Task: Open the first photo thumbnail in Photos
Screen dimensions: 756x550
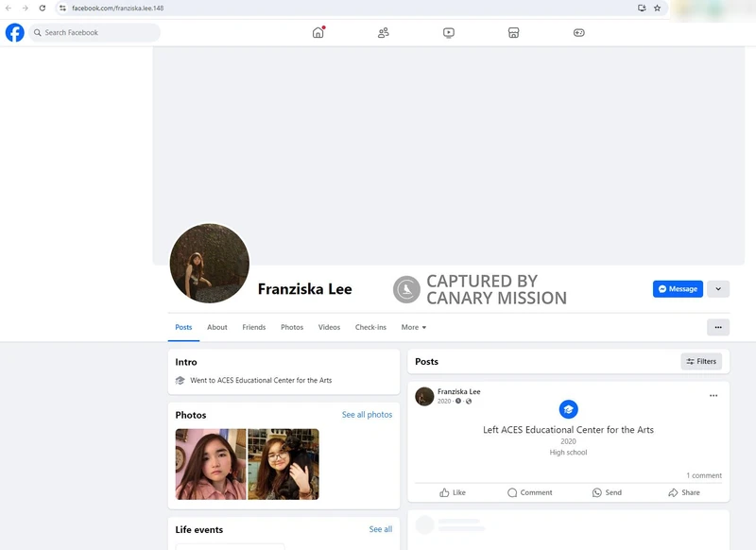Action: (x=211, y=464)
